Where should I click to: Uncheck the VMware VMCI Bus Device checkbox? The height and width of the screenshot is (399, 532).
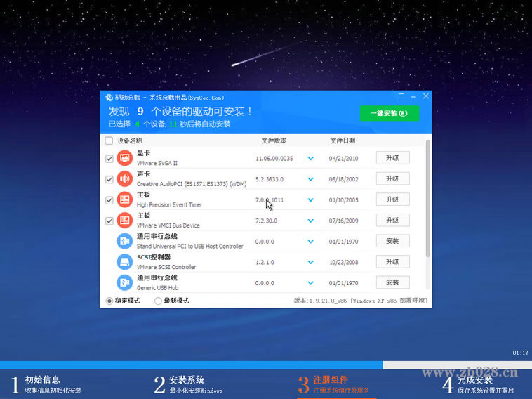pos(109,221)
